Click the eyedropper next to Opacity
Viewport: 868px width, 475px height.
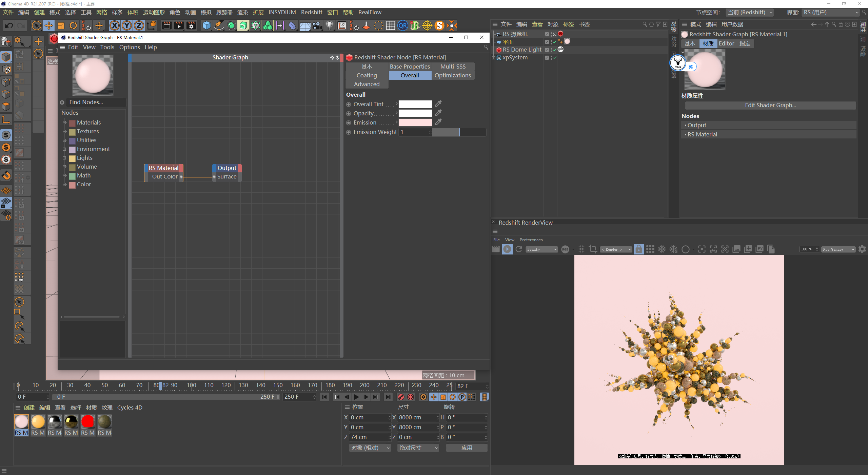438,113
